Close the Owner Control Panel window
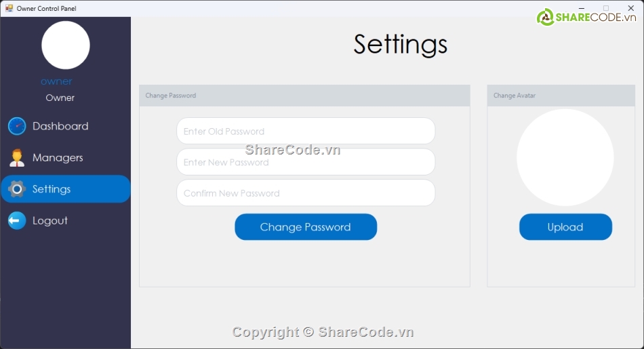644x349 pixels. pyautogui.click(x=630, y=8)
